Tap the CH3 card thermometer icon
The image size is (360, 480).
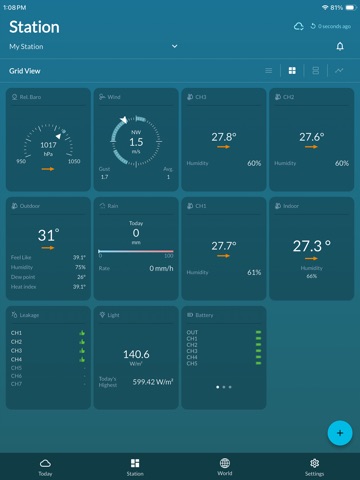[190, 97]
